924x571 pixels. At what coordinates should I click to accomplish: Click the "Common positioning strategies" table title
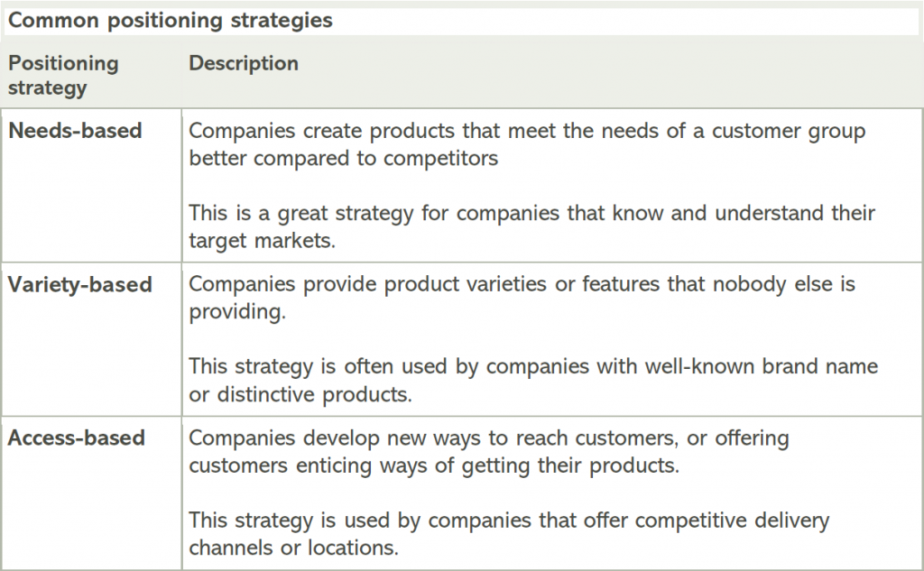click(x=171, y=21)
